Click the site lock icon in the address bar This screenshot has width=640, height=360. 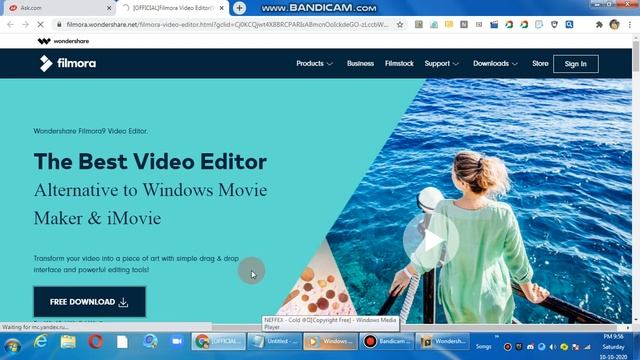(x=59, y=24)
